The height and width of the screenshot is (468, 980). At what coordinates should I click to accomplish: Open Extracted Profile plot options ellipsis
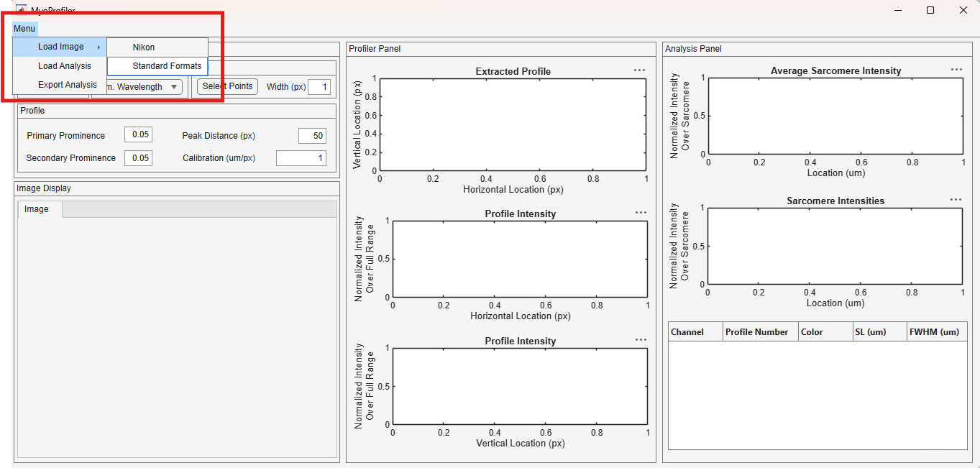639,70
